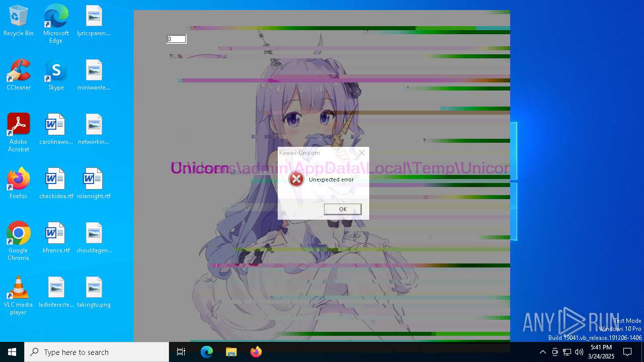Select the networkin image file

point(94,129)
